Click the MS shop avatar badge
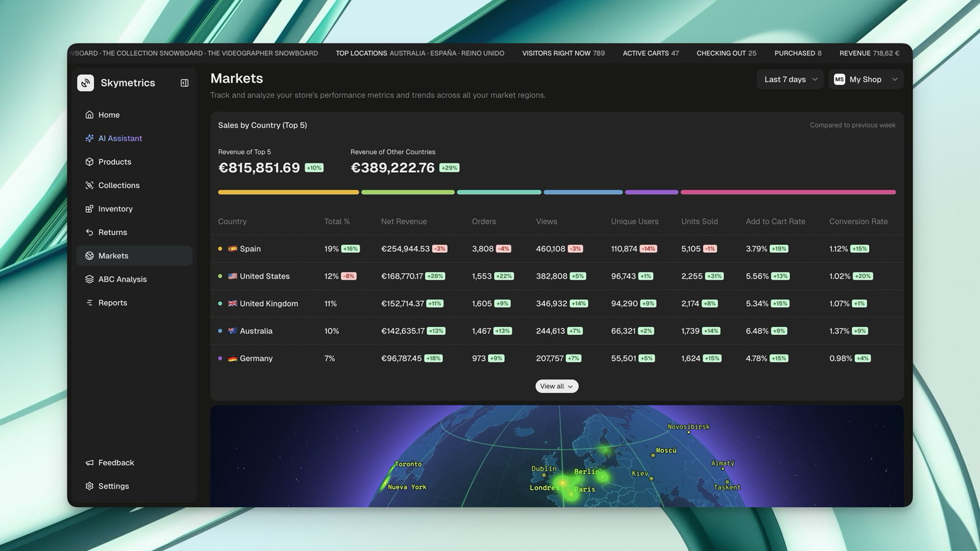 tap(839, 80)
